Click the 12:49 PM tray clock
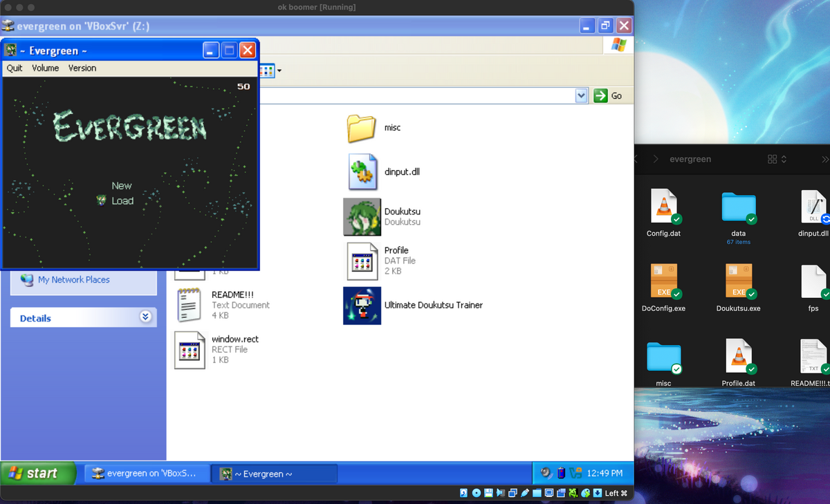The width and height of the screenshot is (830, 504). click(x=605, y=474)
